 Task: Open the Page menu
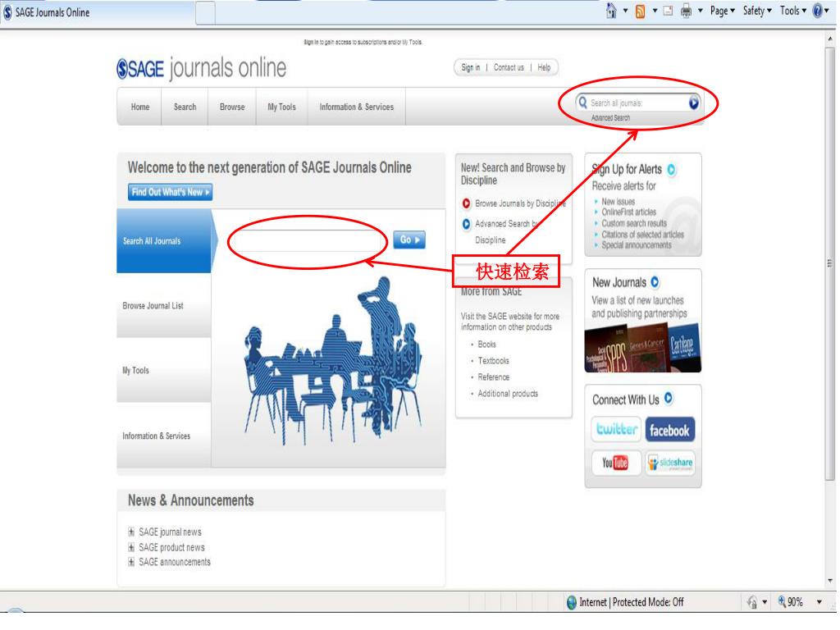722,11
